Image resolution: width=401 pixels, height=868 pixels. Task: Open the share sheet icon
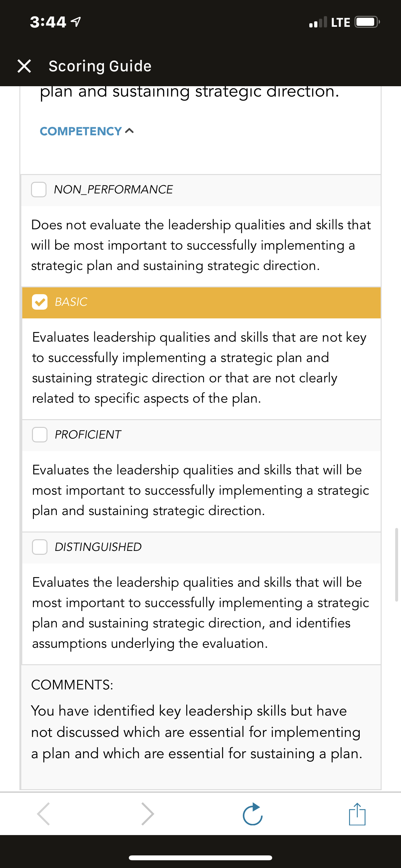357,814
